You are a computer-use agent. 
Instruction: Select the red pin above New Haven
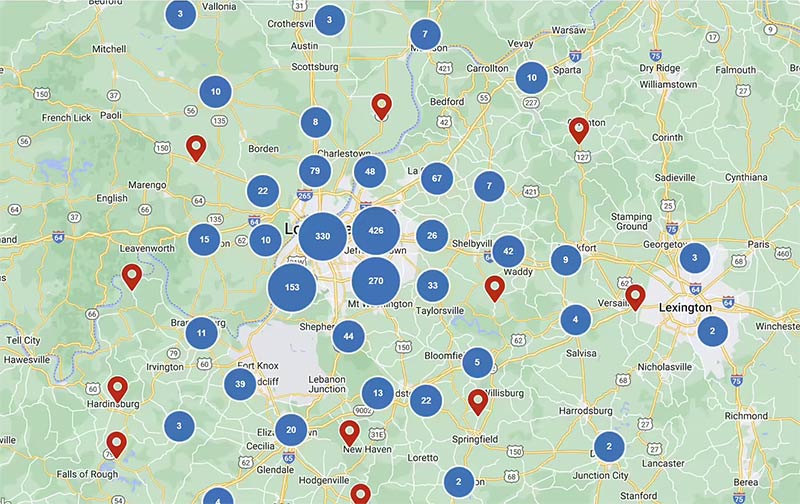tap(349, 432)
